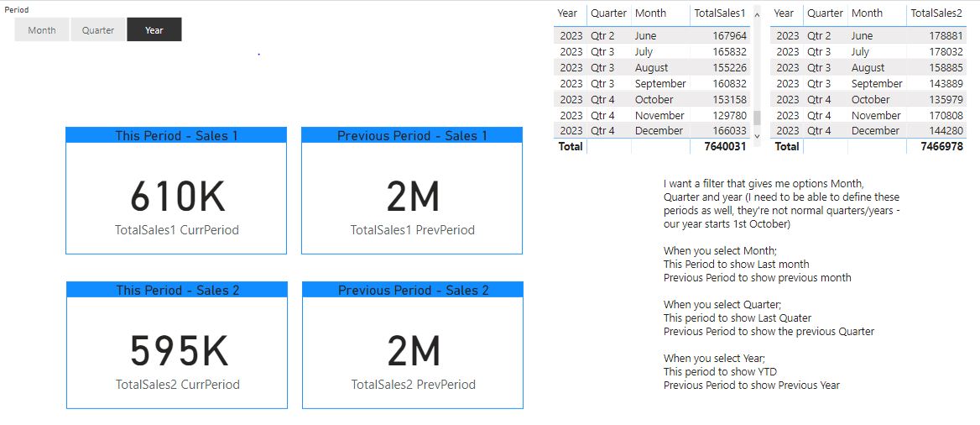Click 'When you select Year;' text line
The width and height of the screenshot is (980, 425).
click(x=714, y=359)
